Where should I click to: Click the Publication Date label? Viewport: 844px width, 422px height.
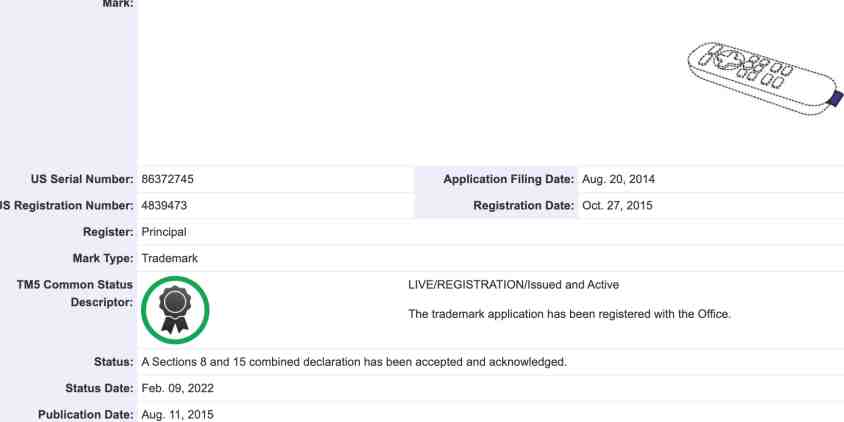pos(86,414)
